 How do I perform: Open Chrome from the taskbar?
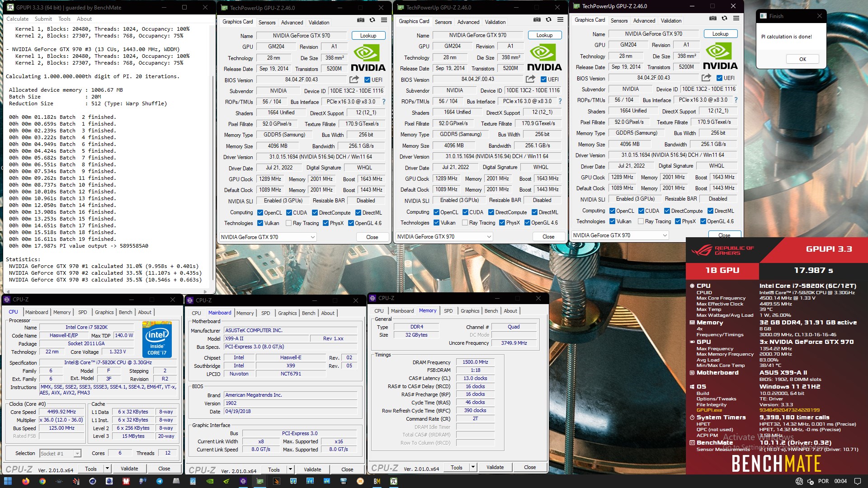[42, 481]
